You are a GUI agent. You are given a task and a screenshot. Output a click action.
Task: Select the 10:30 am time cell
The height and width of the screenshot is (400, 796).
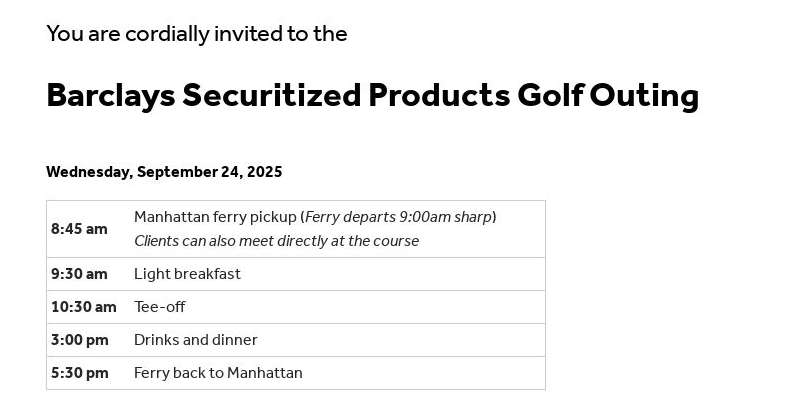83,307
